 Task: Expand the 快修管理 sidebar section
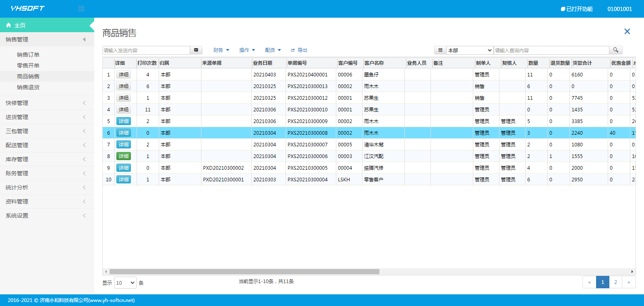(47, 103)
